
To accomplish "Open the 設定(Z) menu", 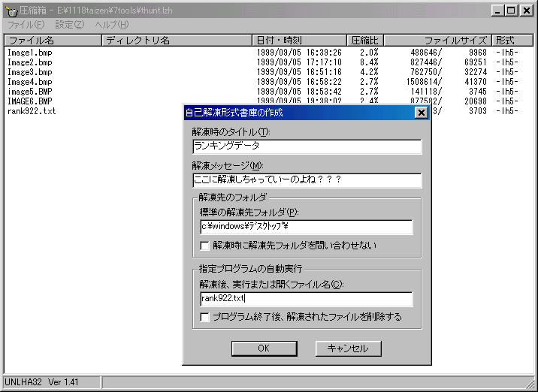I will click(69, 25).
